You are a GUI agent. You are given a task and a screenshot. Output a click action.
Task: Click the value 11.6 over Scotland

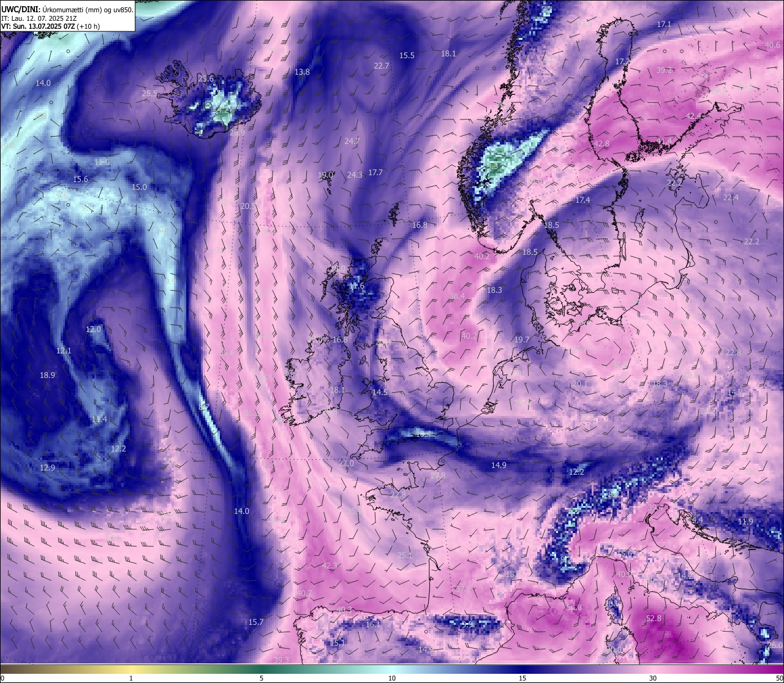356,286
